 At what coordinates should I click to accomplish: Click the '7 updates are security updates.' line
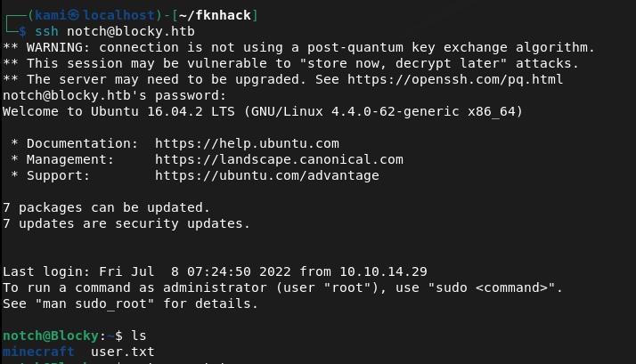(x=126, y=223)
